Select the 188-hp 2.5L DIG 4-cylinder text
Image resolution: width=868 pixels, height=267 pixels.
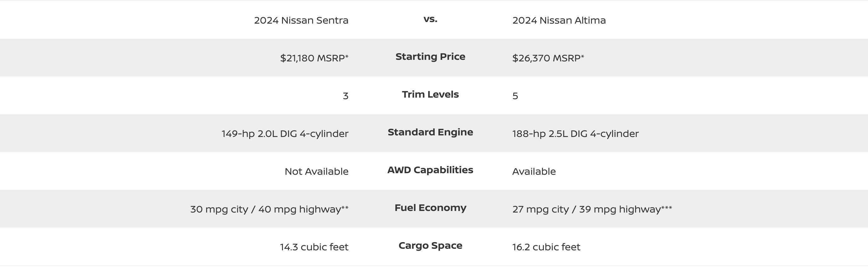click(x=576, y=134)
